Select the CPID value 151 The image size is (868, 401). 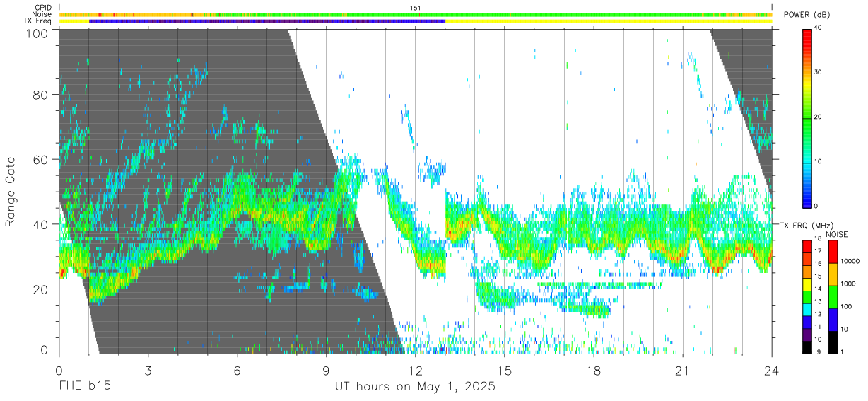[416, 7]
